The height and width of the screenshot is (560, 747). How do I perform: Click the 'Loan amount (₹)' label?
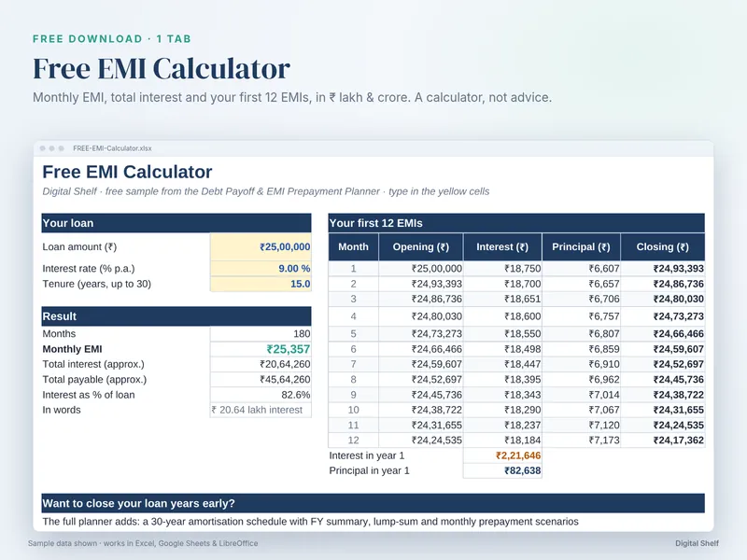(x=79, y=246)
